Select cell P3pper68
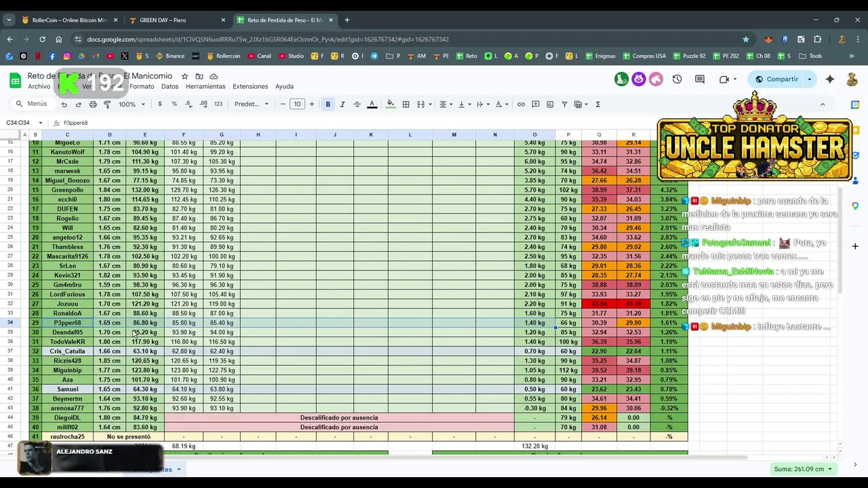This screenshot has width=868, height=488. point(67,323)
